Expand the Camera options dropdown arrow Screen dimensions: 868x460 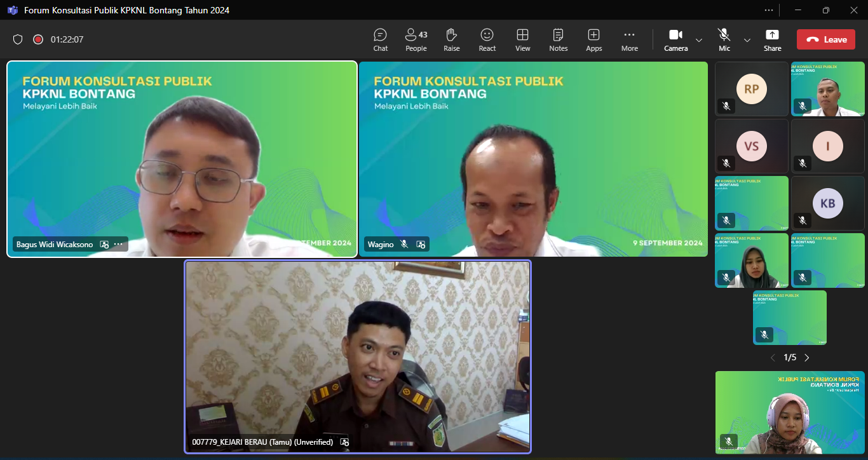(x=699, y=40)
